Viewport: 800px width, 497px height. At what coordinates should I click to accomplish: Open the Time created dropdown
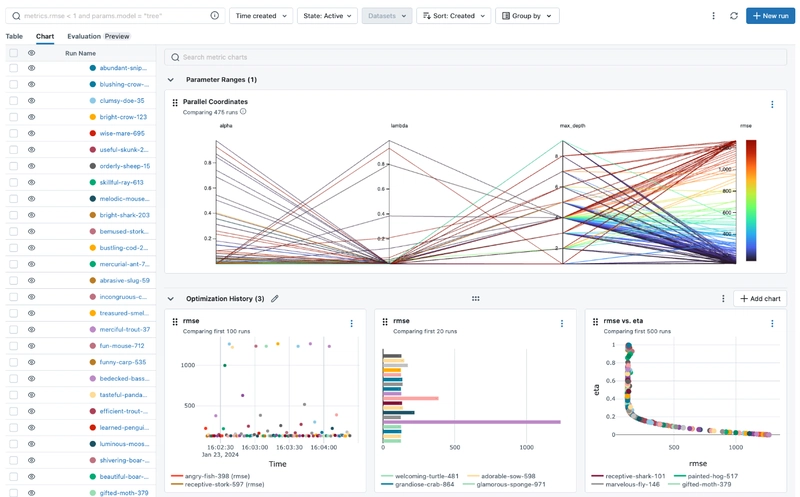click(x=261, y=16)
